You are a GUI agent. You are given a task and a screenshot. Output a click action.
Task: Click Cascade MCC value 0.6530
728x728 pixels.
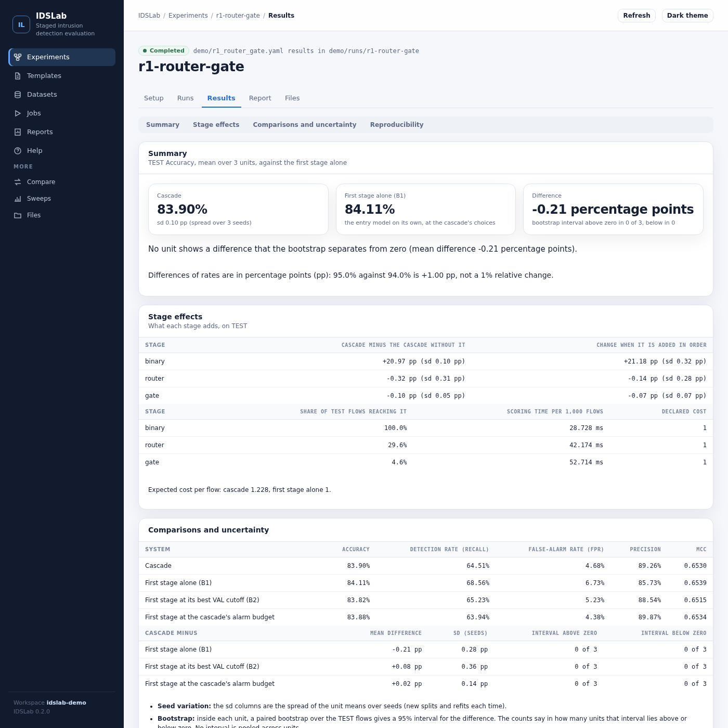coord(695,566)
